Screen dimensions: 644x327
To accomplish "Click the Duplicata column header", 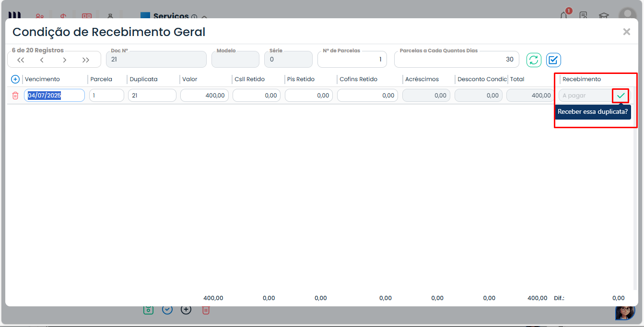I will tap(143, 79).
